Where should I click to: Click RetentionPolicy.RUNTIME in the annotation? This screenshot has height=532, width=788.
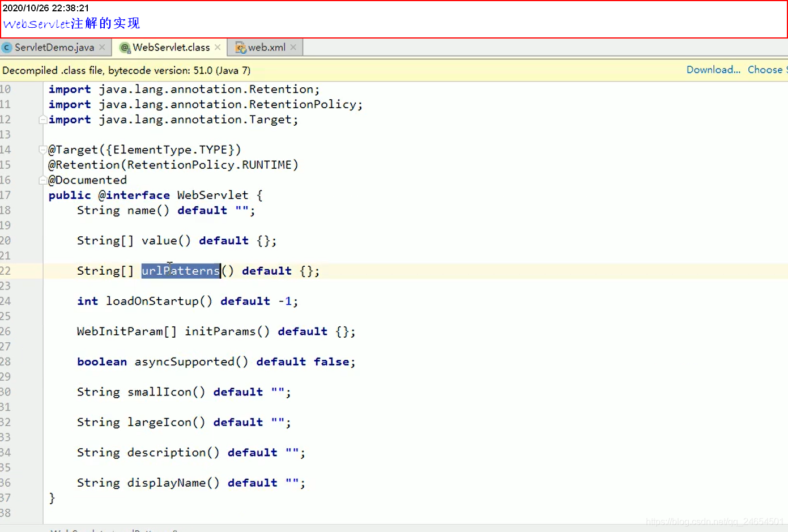coord(209,165)
